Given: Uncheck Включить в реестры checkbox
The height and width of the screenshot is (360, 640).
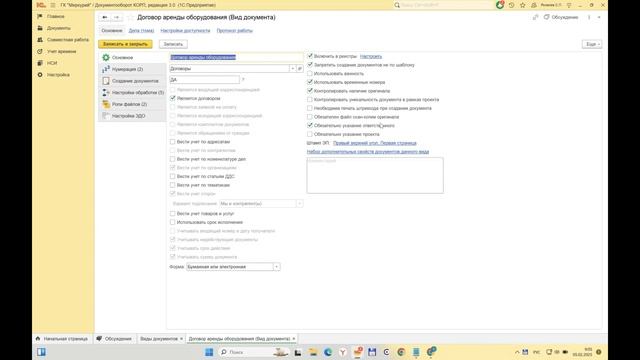Looking at the screenshot, I should pyautogui.click(x=310, y=56).
